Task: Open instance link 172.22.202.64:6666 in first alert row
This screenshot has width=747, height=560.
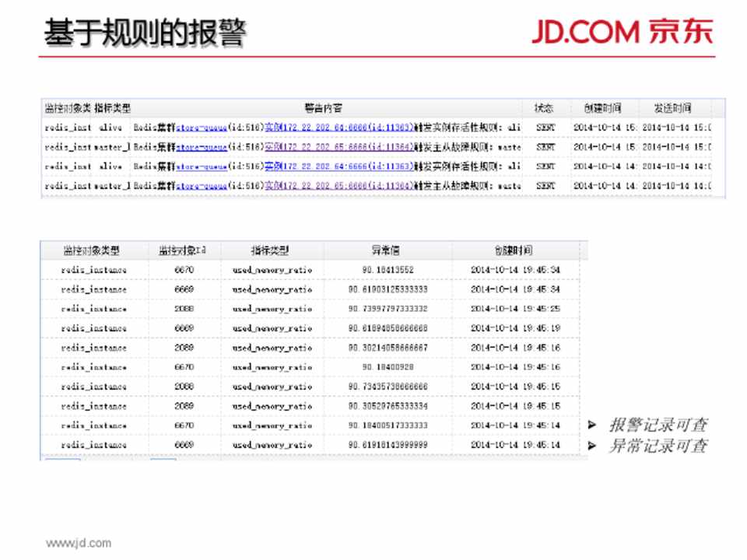Action: click(338, 127)
